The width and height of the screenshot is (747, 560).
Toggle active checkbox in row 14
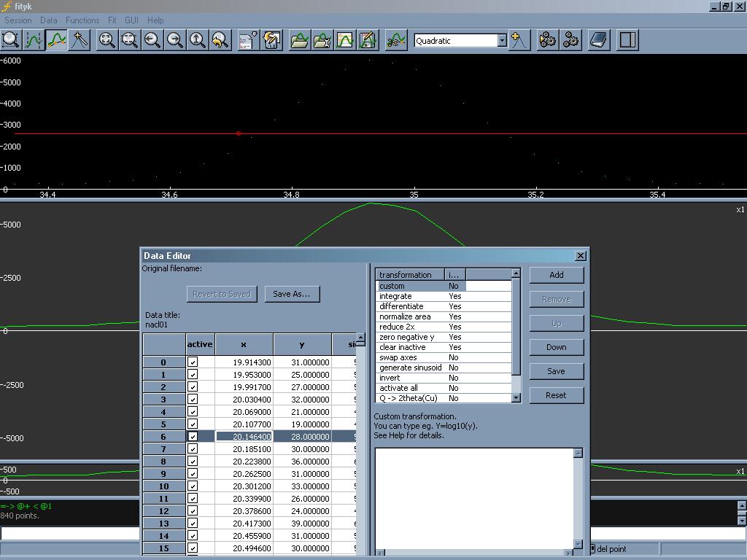point(193,535)
